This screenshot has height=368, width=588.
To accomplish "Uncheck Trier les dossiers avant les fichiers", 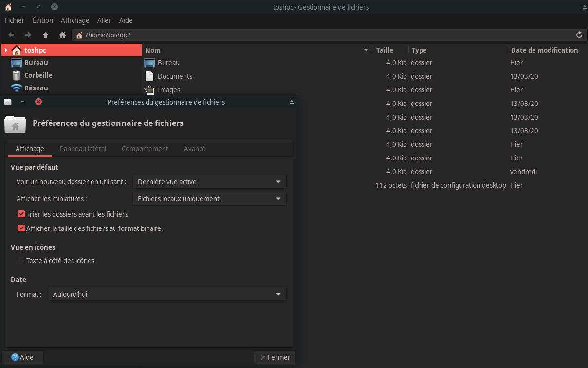I will [21, 214].
